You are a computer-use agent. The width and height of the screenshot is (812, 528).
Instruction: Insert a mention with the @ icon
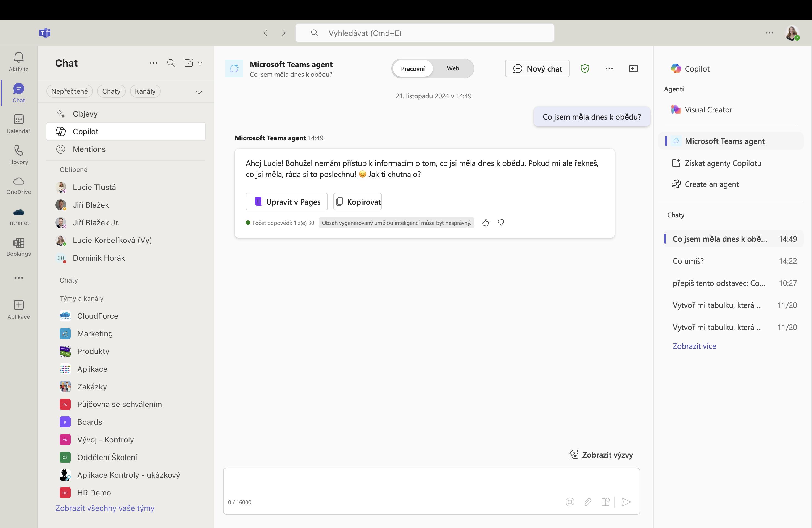(570, 502)
